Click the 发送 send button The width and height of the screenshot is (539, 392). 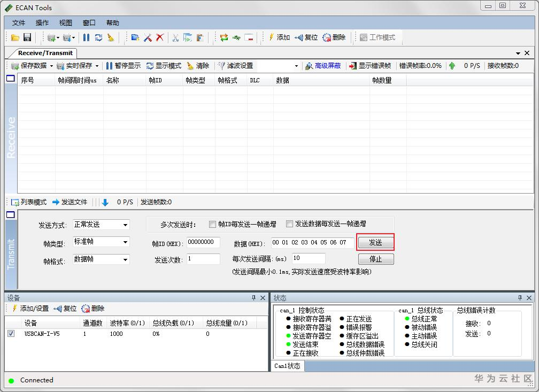click(x=375, y=242)
